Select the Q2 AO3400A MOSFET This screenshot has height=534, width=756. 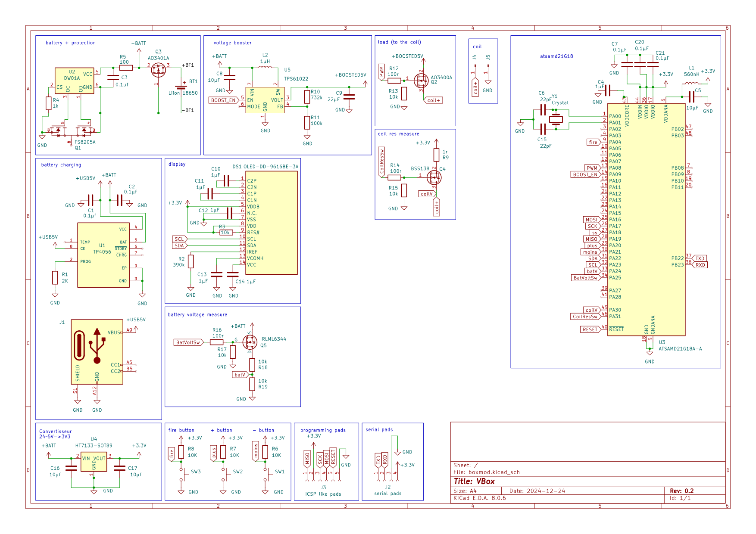click(421, 80)
